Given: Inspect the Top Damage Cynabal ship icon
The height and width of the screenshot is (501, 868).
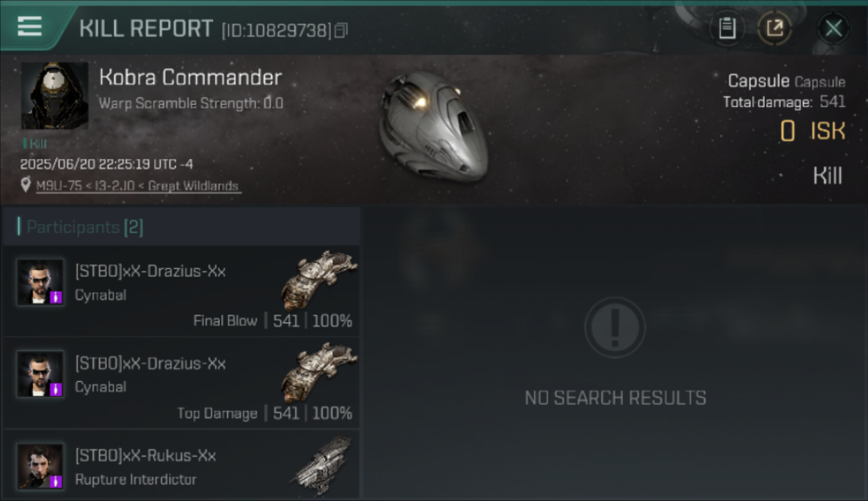Looking at the screenshot, I should click(x=318, y=371).
